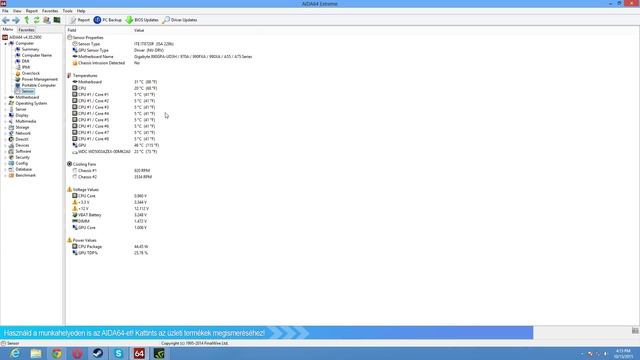The width and height of the screenshot is (640, 360).
Task: Open the Favorites menu
Action: (50, 11)
